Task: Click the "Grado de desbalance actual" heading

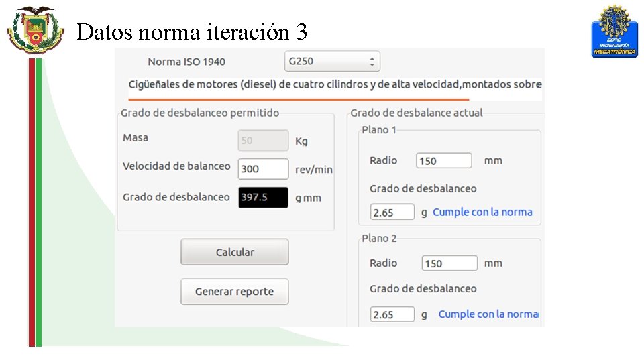Action: [x=416, y=113]
